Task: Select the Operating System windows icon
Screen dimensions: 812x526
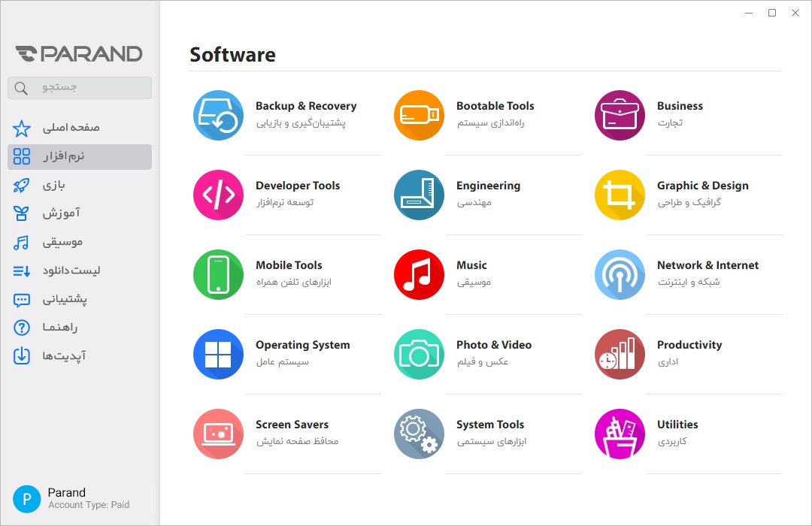Action: (x=218, y=355)
